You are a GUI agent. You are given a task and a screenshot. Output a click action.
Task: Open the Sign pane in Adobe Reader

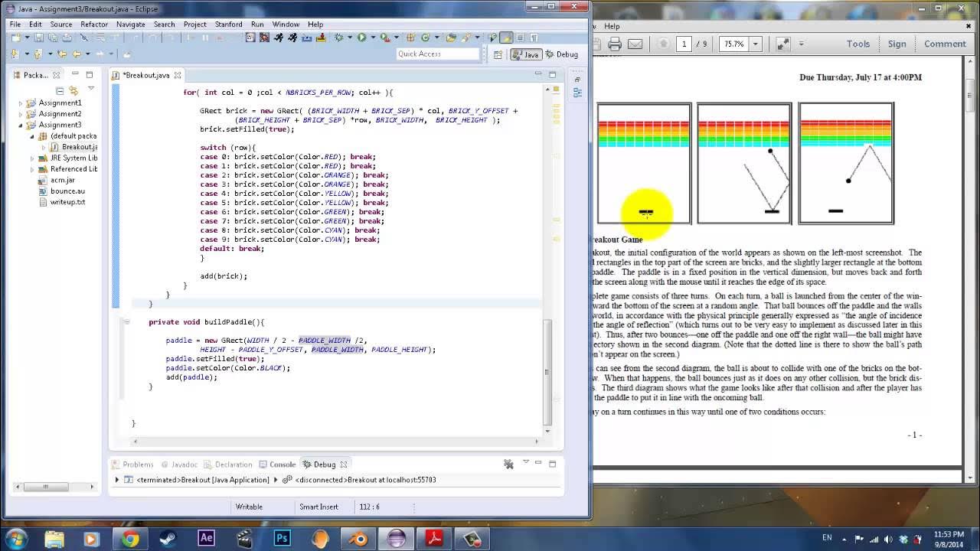[x=897, y=44]
